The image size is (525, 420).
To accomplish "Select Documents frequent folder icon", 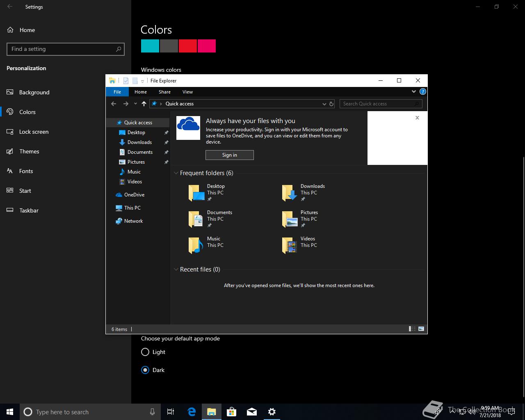I will click(196, 219).
